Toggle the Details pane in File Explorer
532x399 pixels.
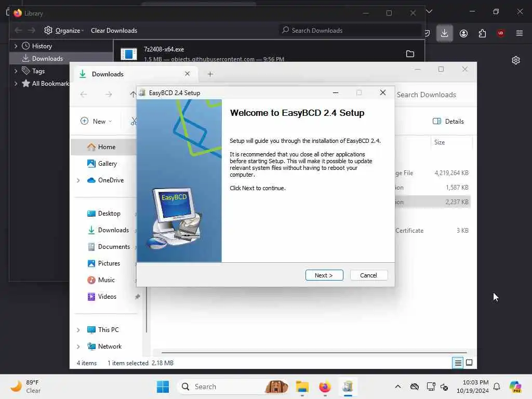448,121
